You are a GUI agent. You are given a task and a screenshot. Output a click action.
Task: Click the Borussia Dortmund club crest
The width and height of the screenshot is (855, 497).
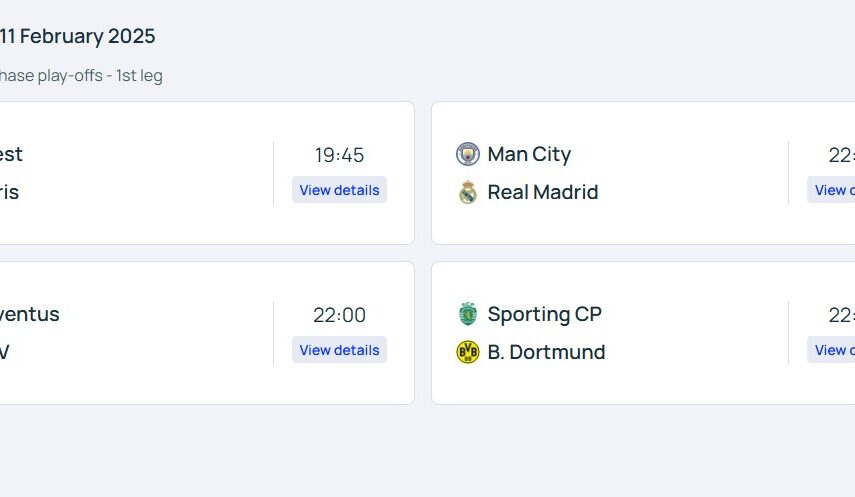tap(467, 352)
